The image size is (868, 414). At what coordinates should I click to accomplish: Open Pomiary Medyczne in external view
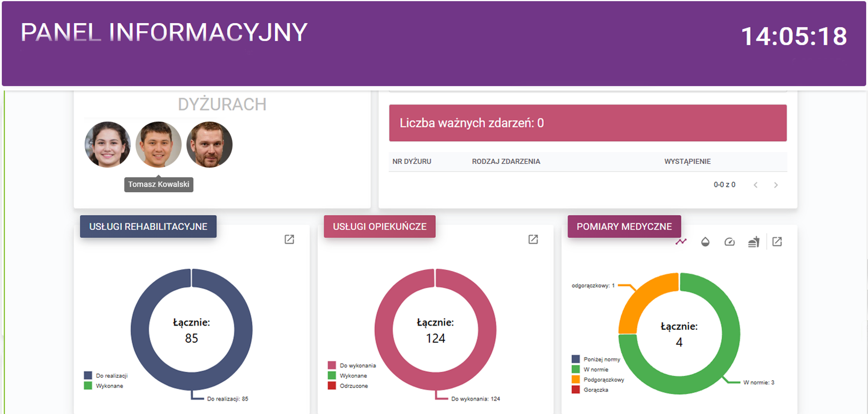[777, 242]
